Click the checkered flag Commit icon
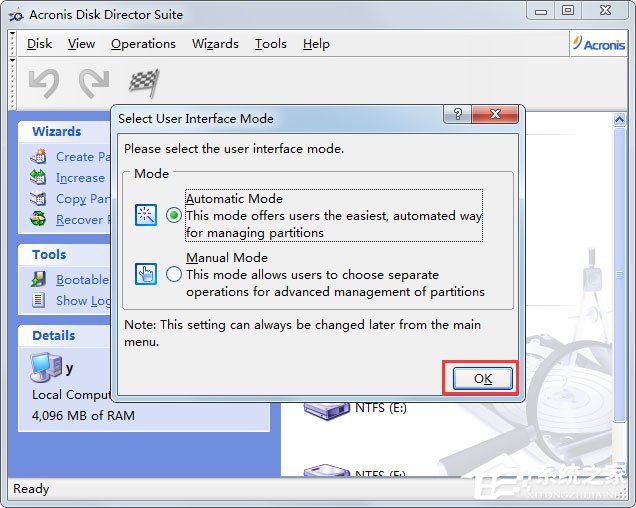636x508 pixels. point(144,83)
